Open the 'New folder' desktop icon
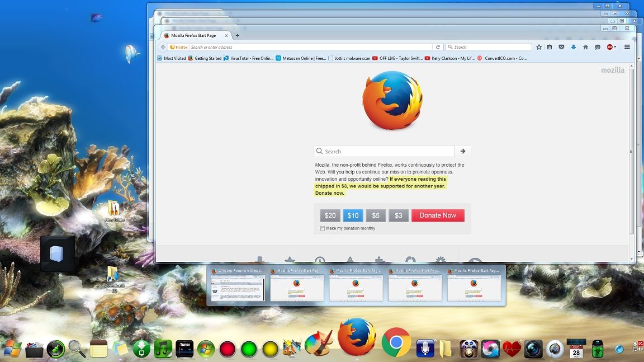 point(114,211)
